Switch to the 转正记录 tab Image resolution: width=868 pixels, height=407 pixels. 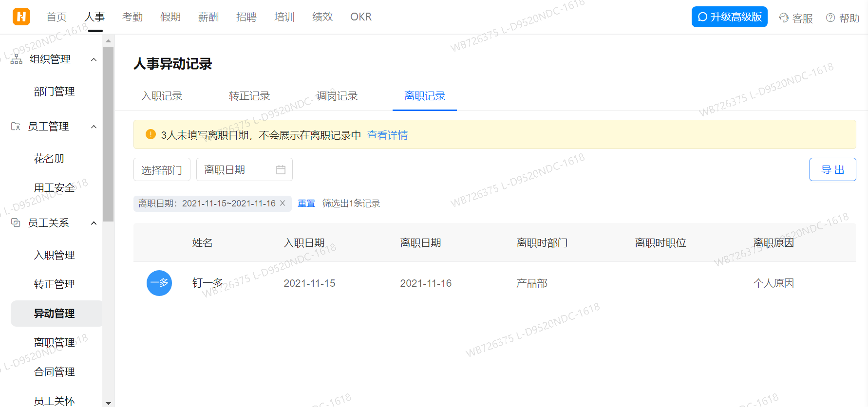[249, 96]
